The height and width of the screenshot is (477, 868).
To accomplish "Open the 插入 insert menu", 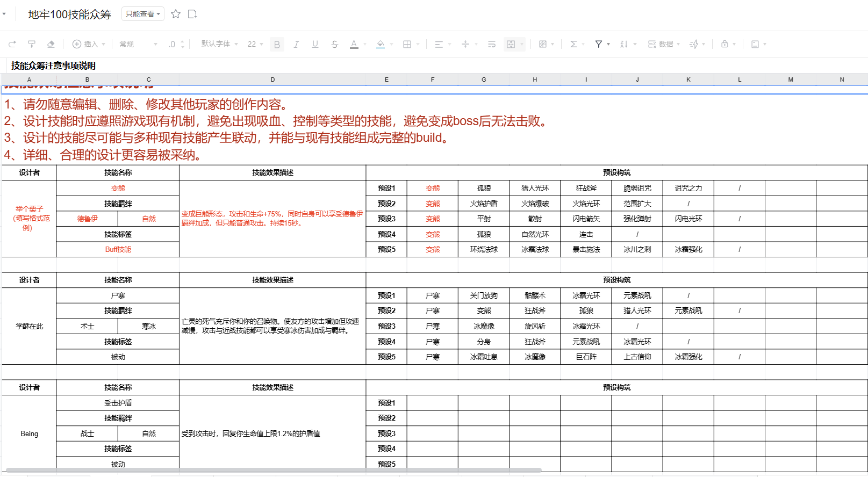I will [x=89, y=44].
